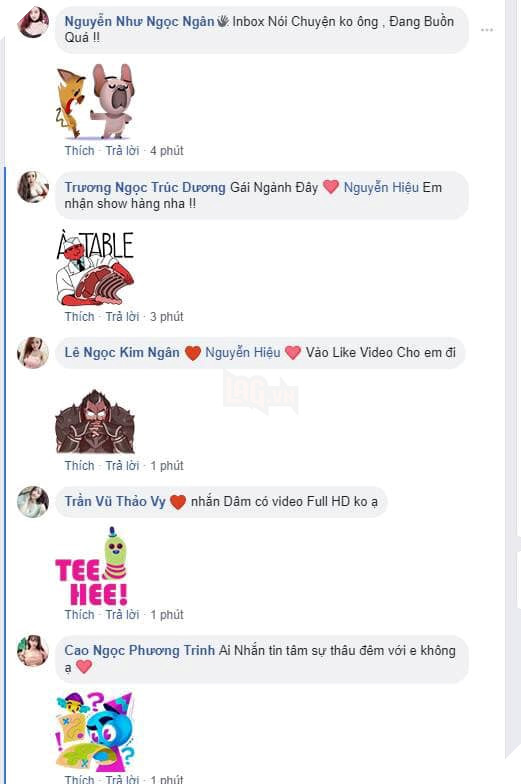Screen dimensions: 521x784
Task: Open Nguyễn Hiệu tag in Gái Ngành comment
Action: [x=381, y=188]
